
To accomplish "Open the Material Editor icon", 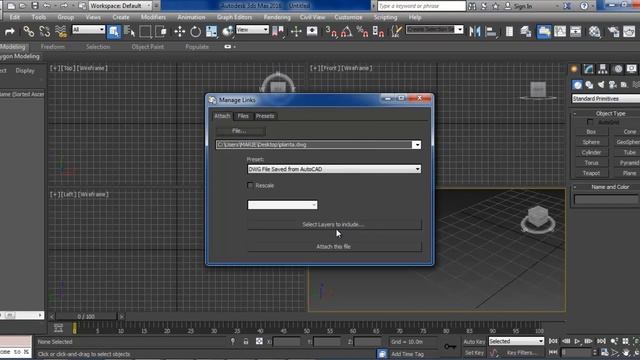I will [x=595, y=31].
